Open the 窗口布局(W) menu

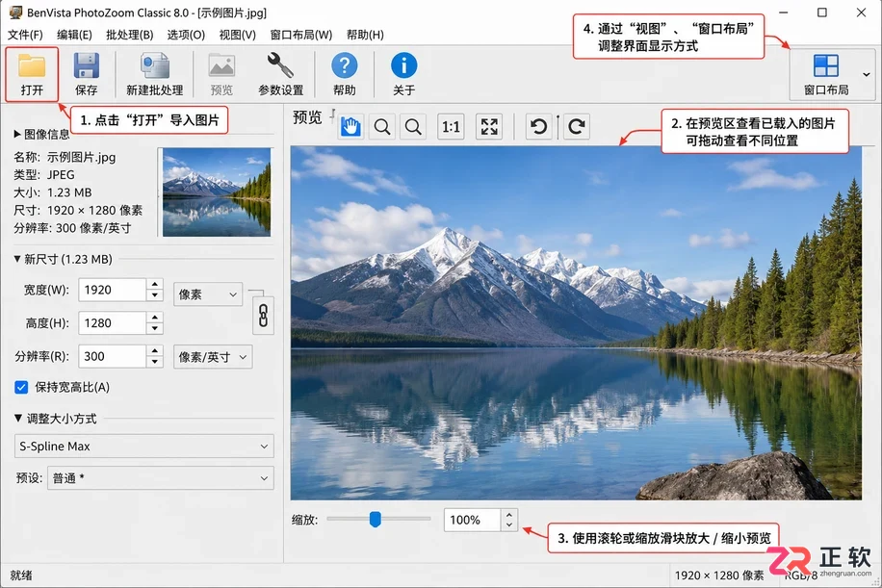(301, 35)
